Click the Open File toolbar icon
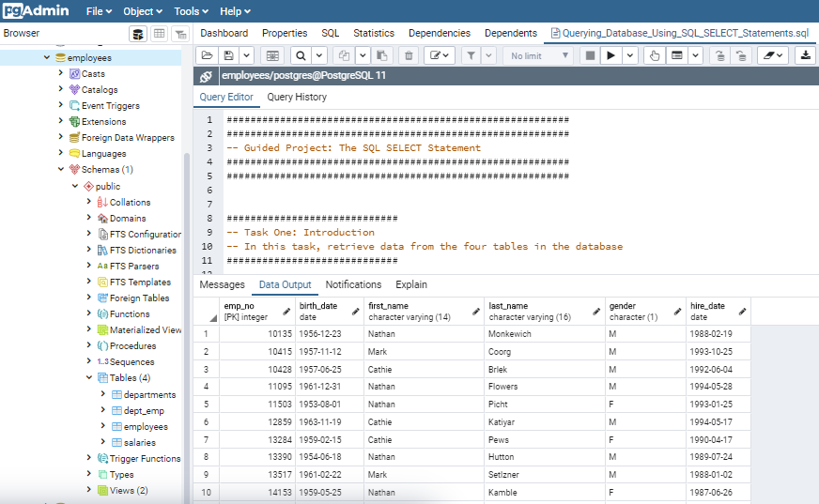 tap(208, 55)
